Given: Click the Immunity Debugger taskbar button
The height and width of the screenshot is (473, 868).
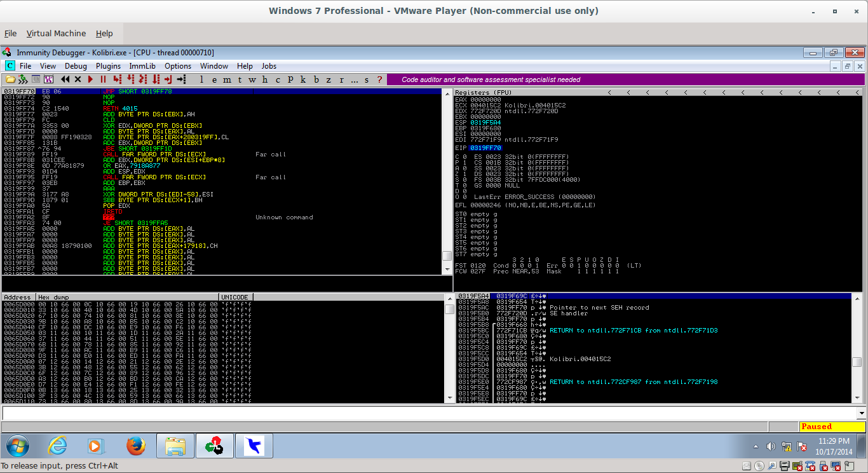Looking at the screenshot, I should point(214,446).
